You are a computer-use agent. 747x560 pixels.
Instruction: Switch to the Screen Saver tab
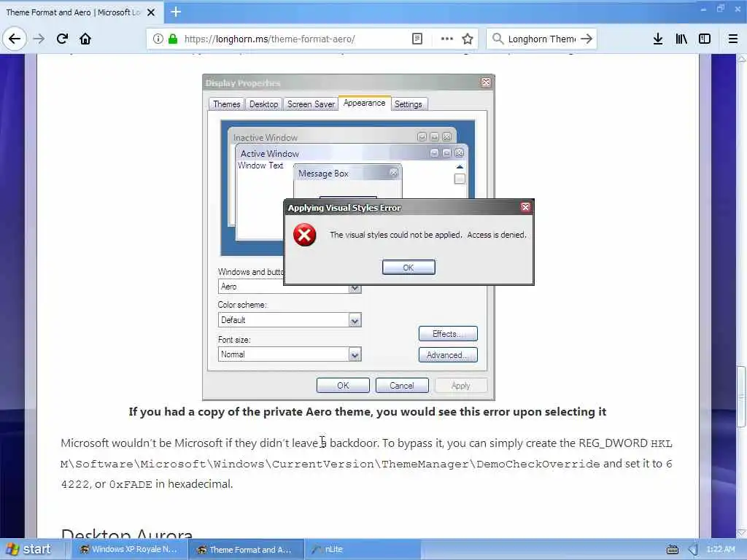click(x=311, y=104)
